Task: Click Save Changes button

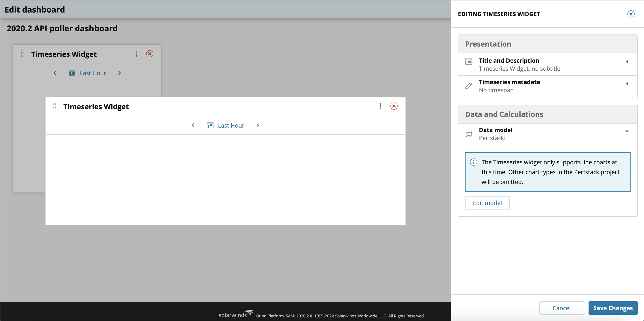Action: (613, 308)
